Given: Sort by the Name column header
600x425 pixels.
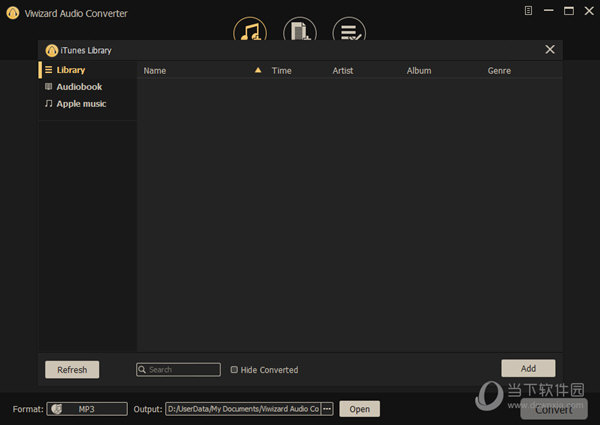Looking at the screenshot, I should coord(155,71).
